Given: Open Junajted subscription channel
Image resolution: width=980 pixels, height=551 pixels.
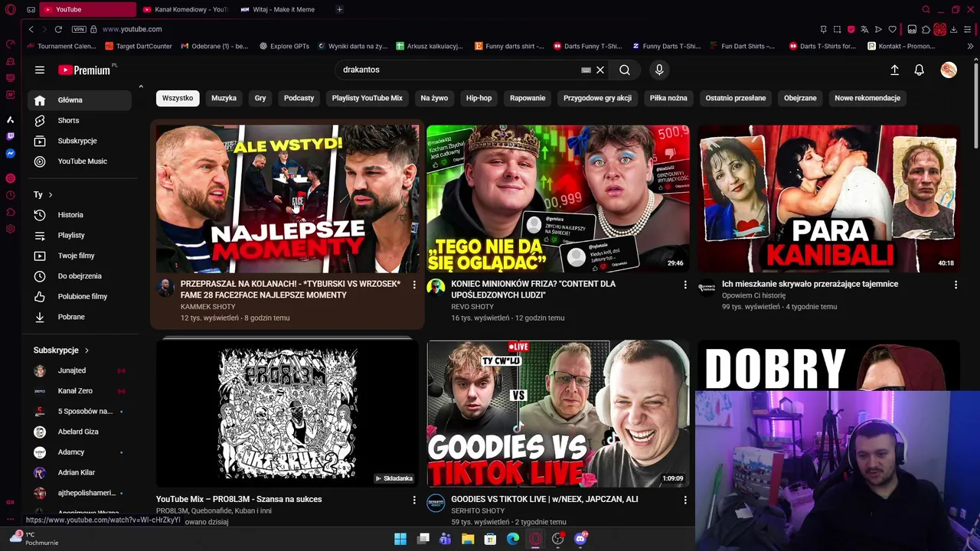Looking at the screenshot, I should tap(80, 370).
